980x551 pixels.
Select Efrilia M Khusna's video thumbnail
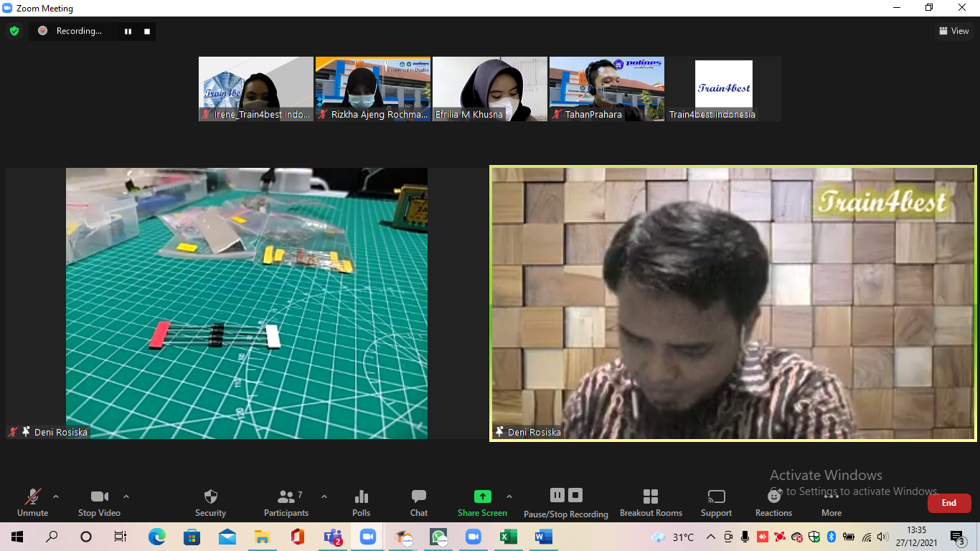(x=489, y=88)
